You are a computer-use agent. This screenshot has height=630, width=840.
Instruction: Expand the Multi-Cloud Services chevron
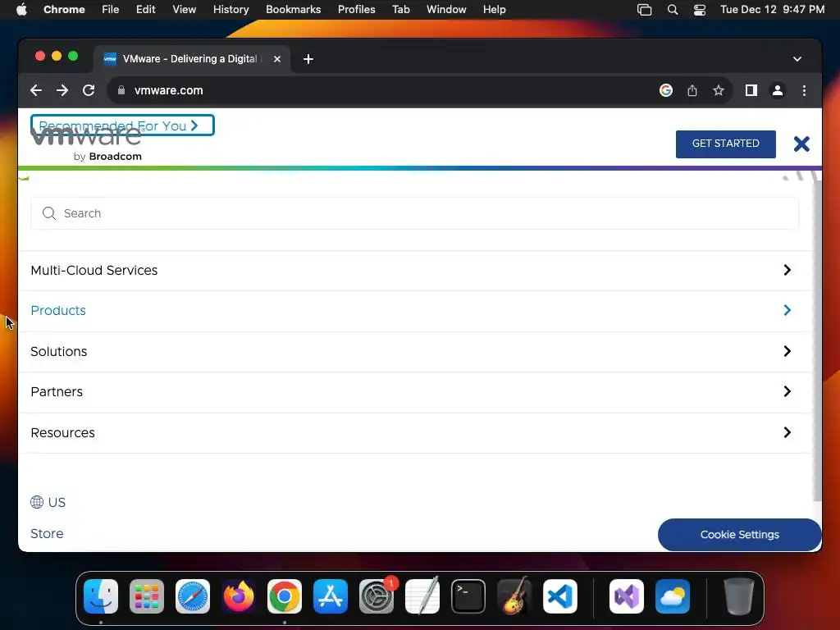pos(787,270)
